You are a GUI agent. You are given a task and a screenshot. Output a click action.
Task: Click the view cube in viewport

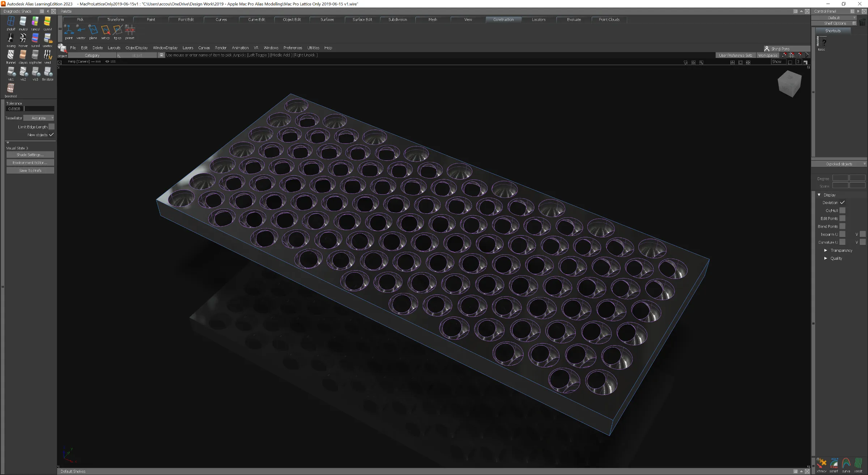point(790,84)
